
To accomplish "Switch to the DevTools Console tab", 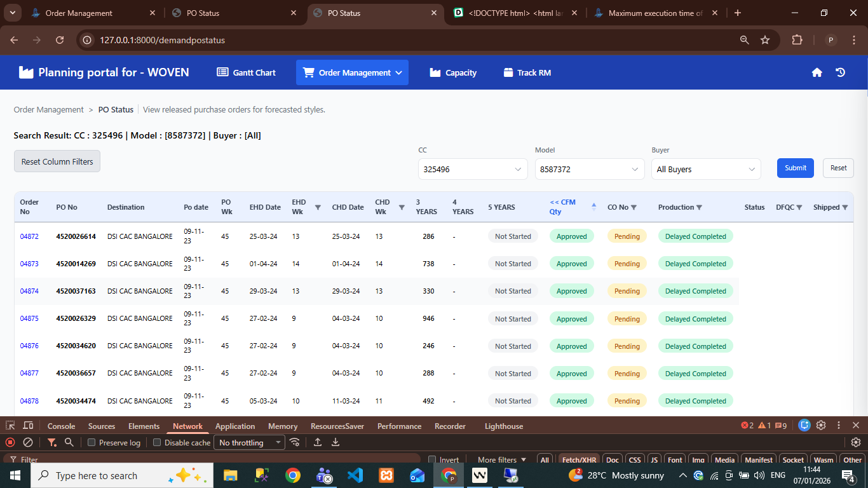I will click(x=61, y=426).
